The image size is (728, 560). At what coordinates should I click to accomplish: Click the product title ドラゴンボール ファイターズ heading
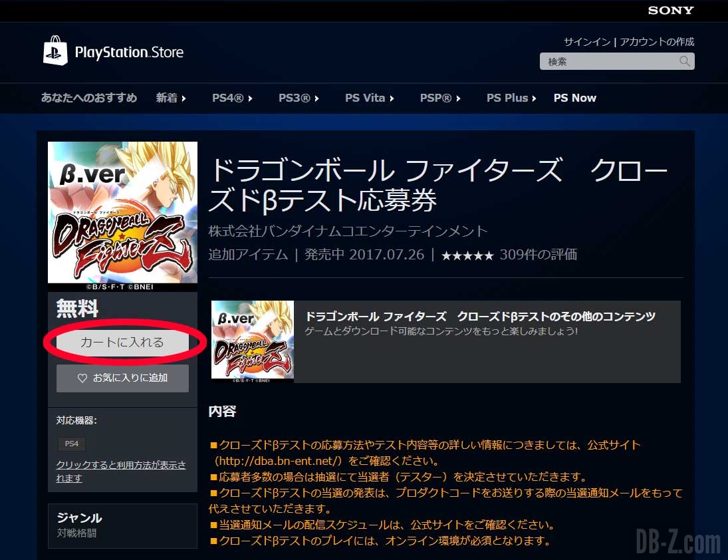[x=438, y=186]
